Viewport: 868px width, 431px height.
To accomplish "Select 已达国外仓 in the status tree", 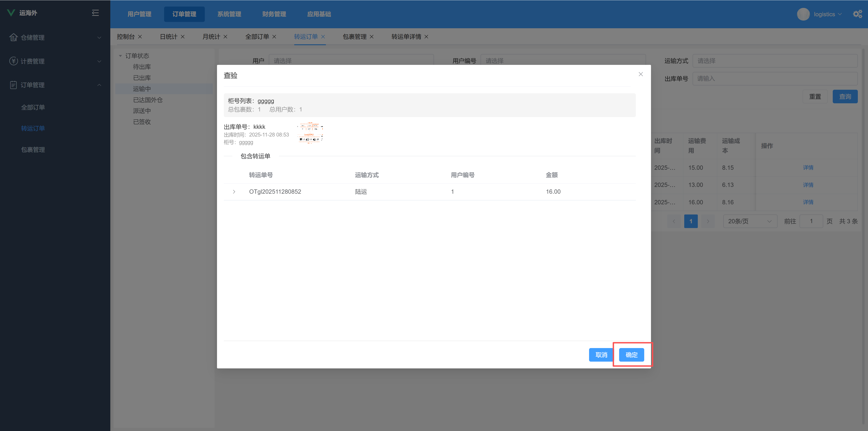I will [148, 100].
